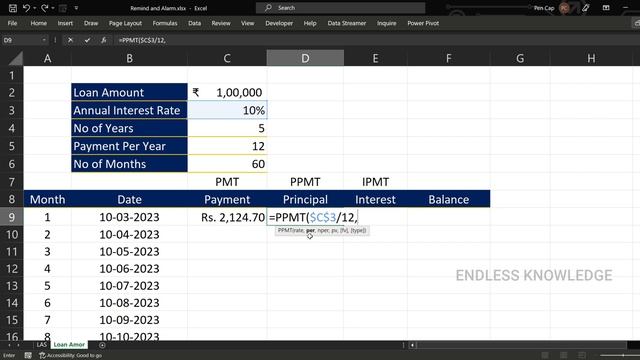Image resolution: width=640 pixels, height=360 pixels.
Task: Click inside the Search box
Action: point(340,8)
